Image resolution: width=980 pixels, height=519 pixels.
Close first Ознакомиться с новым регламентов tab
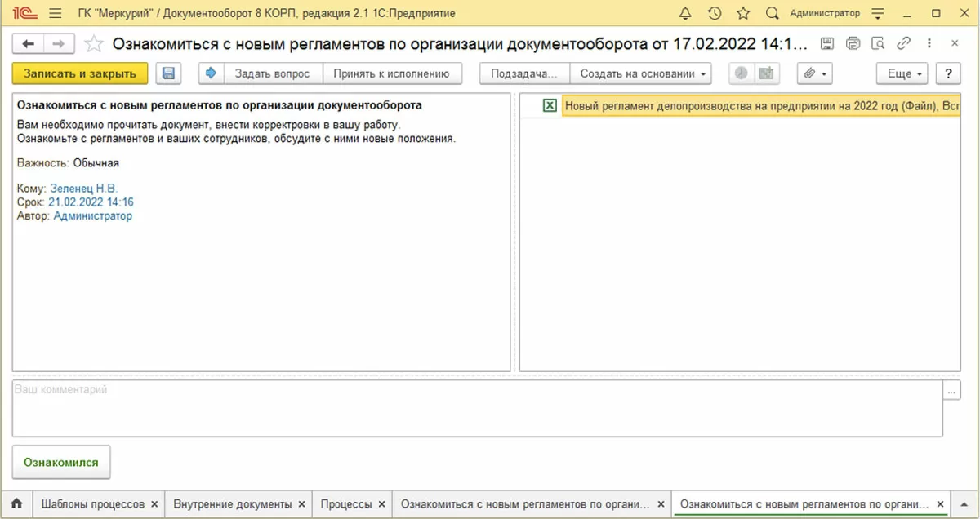click(x=661, y=504)
